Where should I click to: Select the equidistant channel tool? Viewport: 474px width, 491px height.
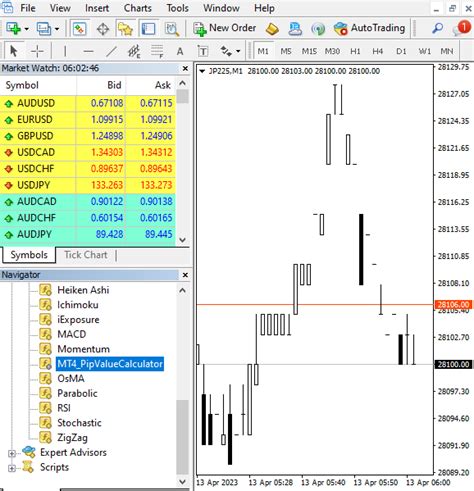click(134, 51)
